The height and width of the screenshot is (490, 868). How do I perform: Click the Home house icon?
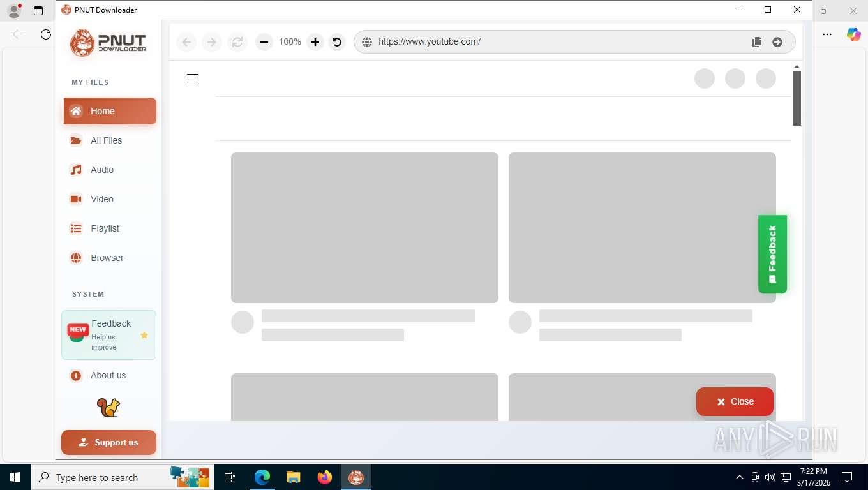pos(76,111)
